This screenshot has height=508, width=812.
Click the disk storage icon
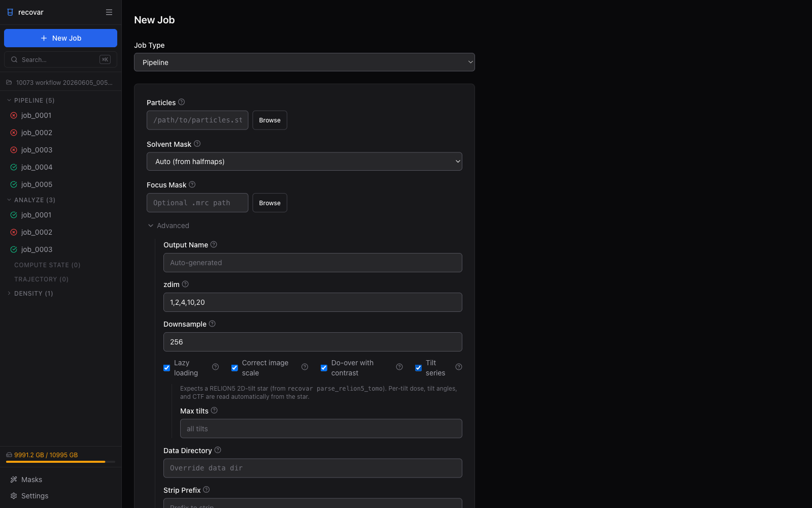[9, 455]
